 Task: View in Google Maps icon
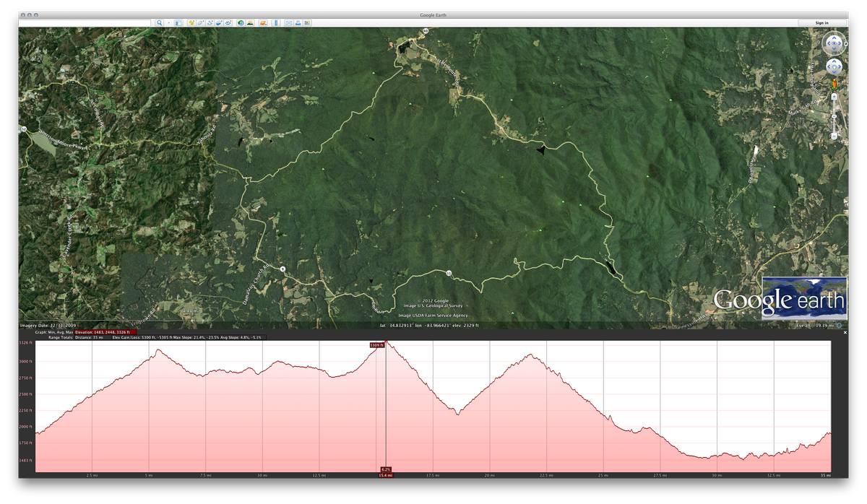[307, 23]
